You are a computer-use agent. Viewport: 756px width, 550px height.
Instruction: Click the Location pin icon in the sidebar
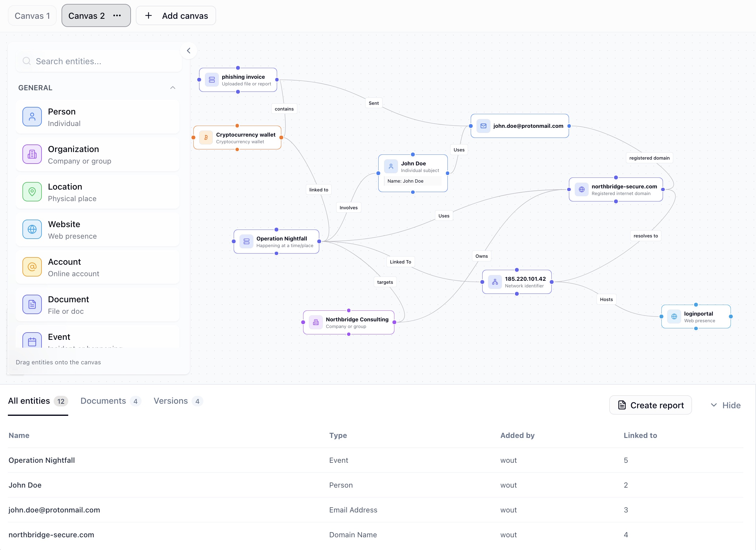tap(32, 192)
